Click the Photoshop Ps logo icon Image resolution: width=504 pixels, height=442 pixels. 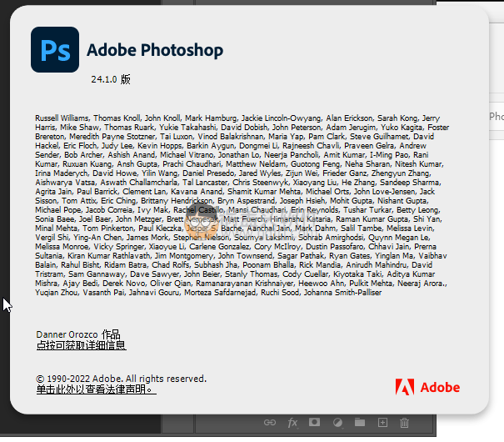click(x=55, y=49)
